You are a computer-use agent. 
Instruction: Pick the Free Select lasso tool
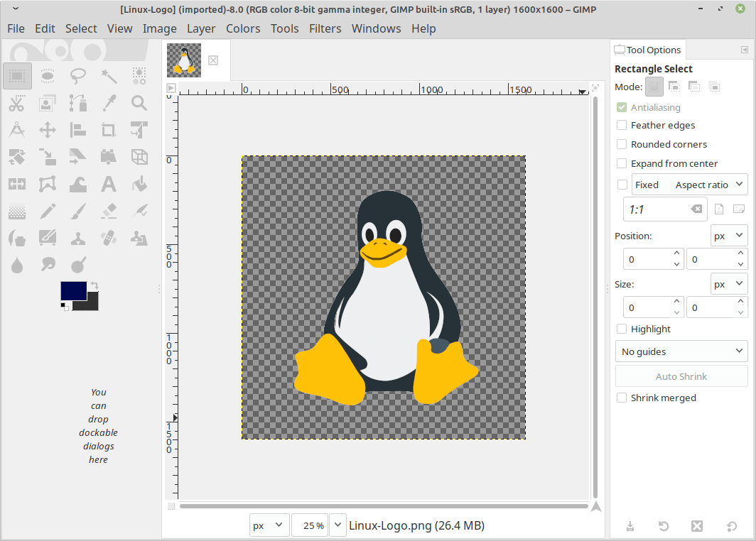[78, 75]
